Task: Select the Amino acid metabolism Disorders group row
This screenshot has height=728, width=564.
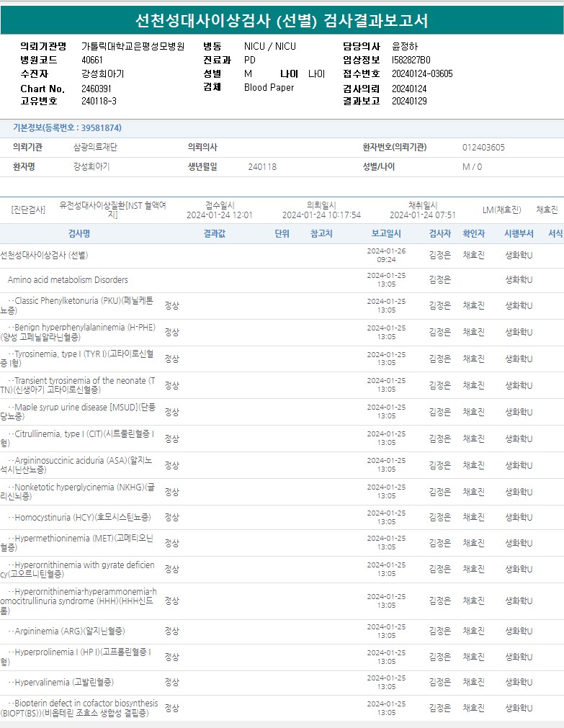Action: click(68, 280)
